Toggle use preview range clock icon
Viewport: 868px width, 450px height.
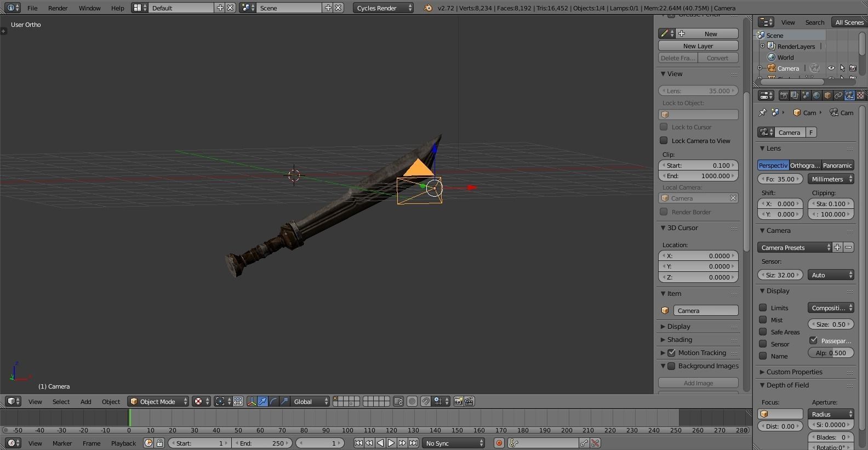pos(148,443)
